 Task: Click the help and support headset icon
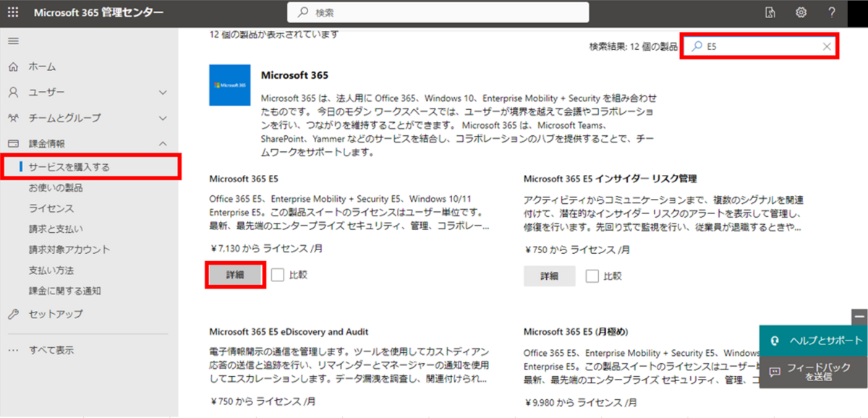tap(775, 341)
